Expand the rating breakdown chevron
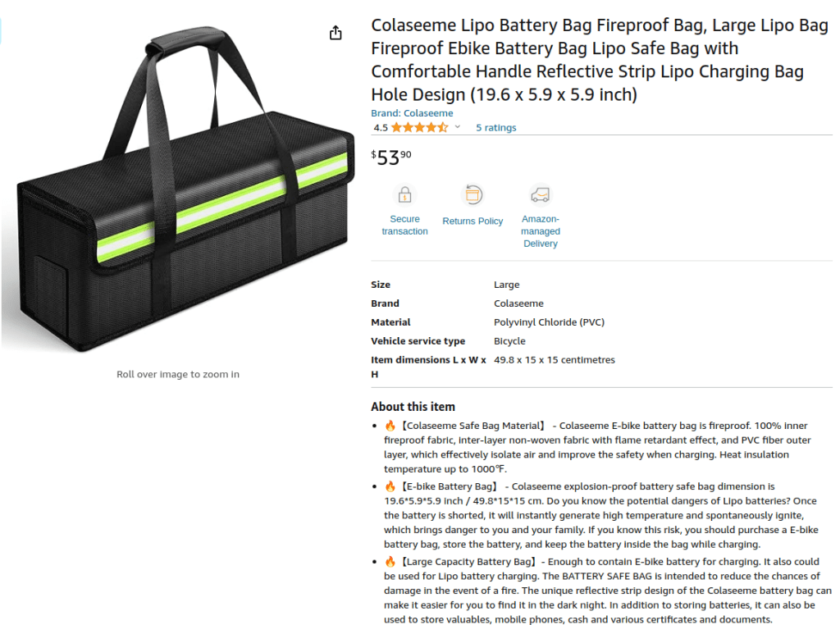Image resolution: width=840 pixels, height=625 pixels. (458, 127)
